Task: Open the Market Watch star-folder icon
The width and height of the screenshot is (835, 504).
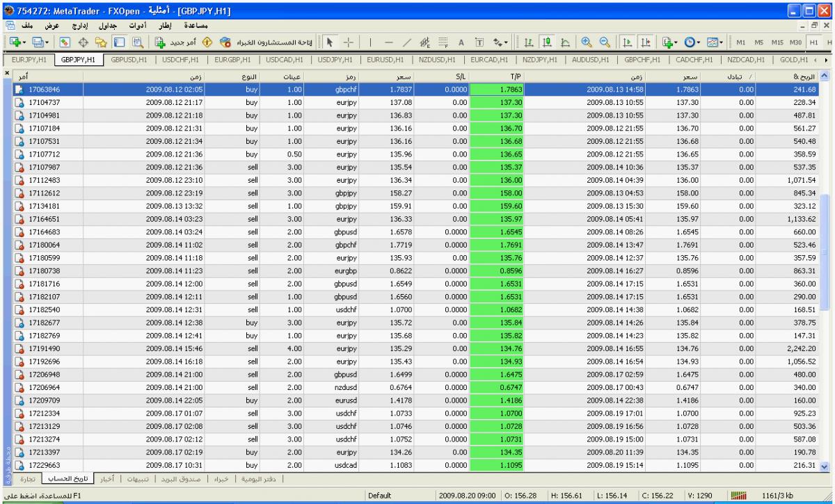Action: coord(100,41)
